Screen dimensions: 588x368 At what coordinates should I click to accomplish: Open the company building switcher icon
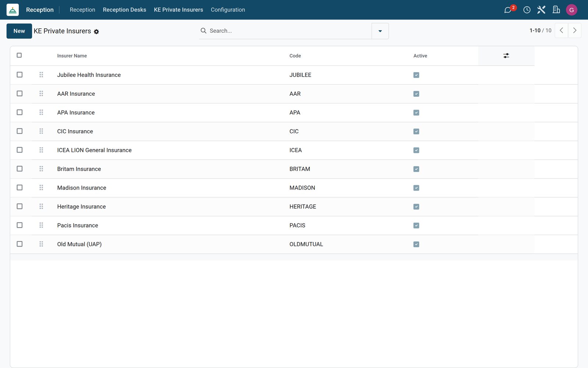click(x=556, y=10)
